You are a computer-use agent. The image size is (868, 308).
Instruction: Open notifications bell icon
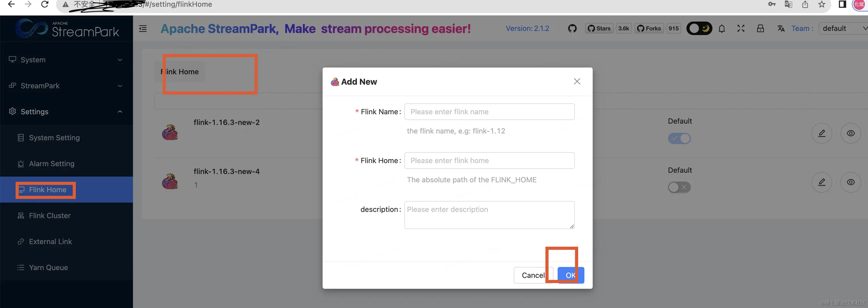point(722,29)
